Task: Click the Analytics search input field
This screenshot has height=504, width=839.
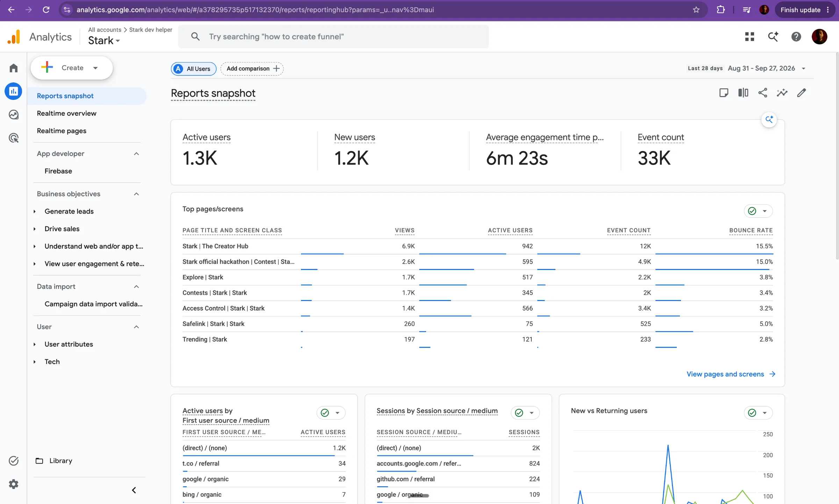Action: tap(334, 37)
